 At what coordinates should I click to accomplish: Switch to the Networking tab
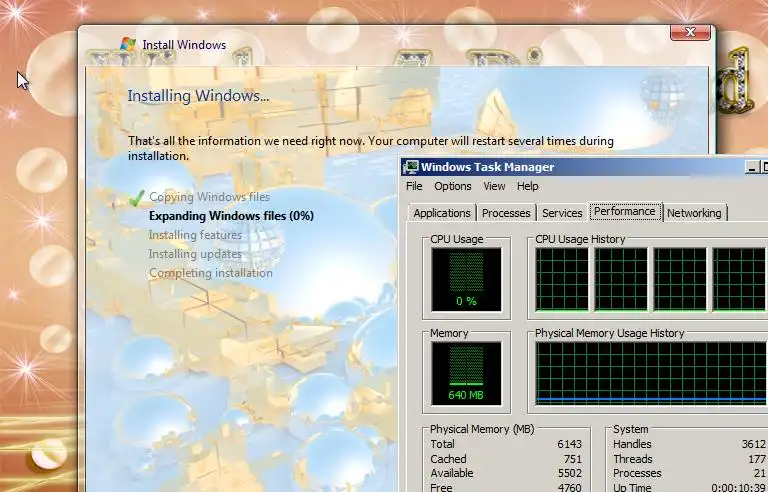tap(694, 213)
